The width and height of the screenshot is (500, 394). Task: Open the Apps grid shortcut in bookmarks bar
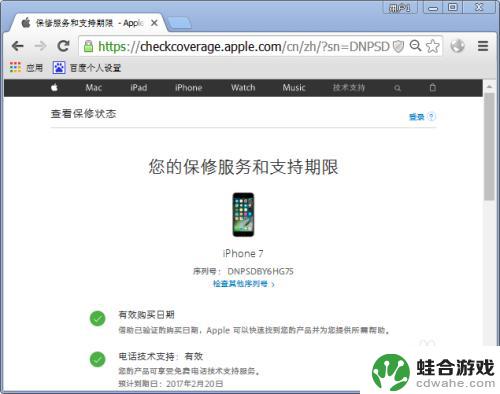[x=15, y=67]
